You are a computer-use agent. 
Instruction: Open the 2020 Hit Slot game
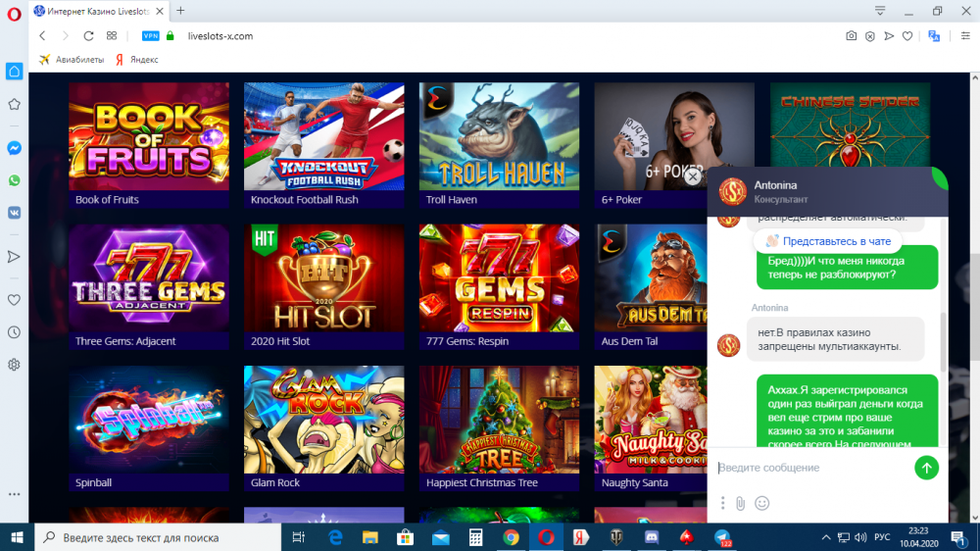pyautogui.click(x=323, y=286)
